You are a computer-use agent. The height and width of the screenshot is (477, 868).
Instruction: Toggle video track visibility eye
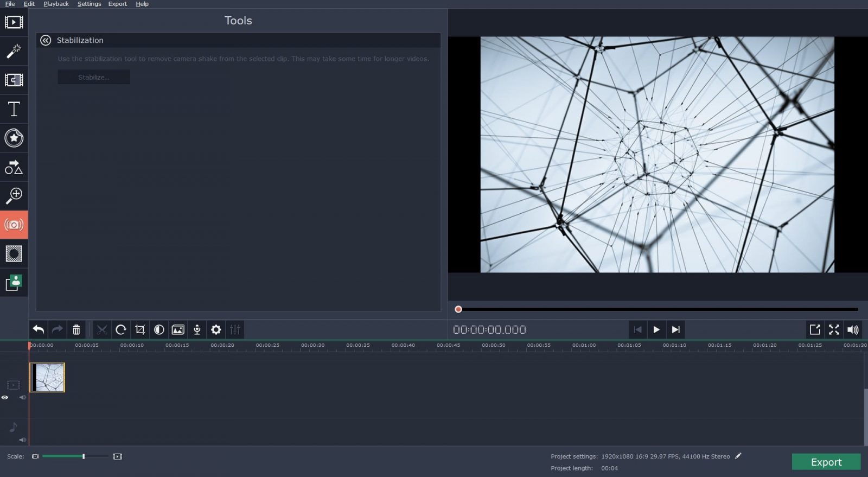[x=5, y=398]
